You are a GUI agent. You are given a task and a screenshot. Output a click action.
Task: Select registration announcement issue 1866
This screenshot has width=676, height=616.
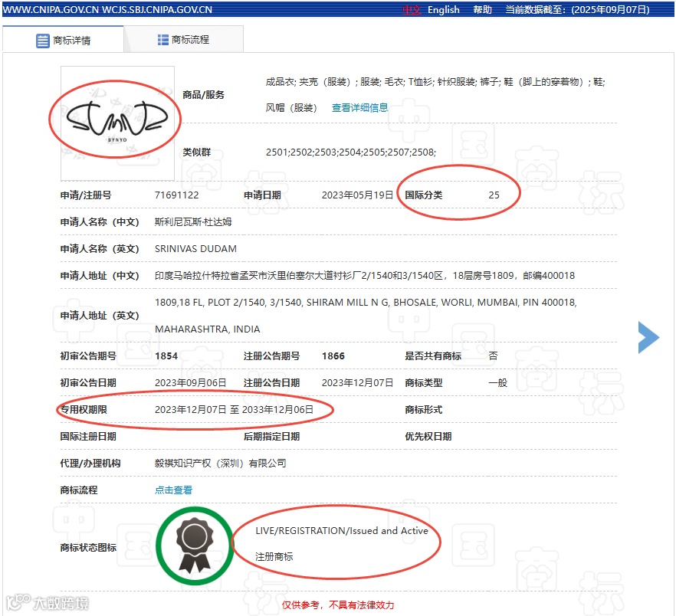[x=333, y=356]
